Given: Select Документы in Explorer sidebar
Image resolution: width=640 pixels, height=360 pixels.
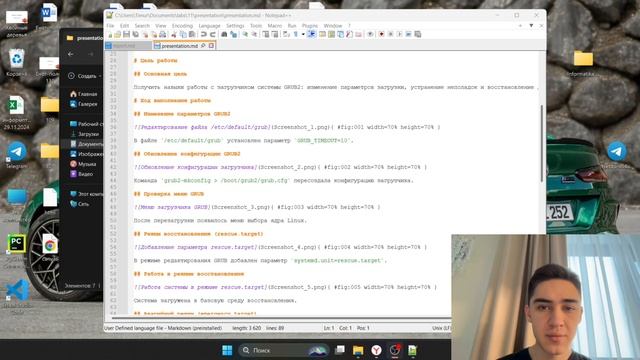Looking at the screenshot, I should 87,144.
